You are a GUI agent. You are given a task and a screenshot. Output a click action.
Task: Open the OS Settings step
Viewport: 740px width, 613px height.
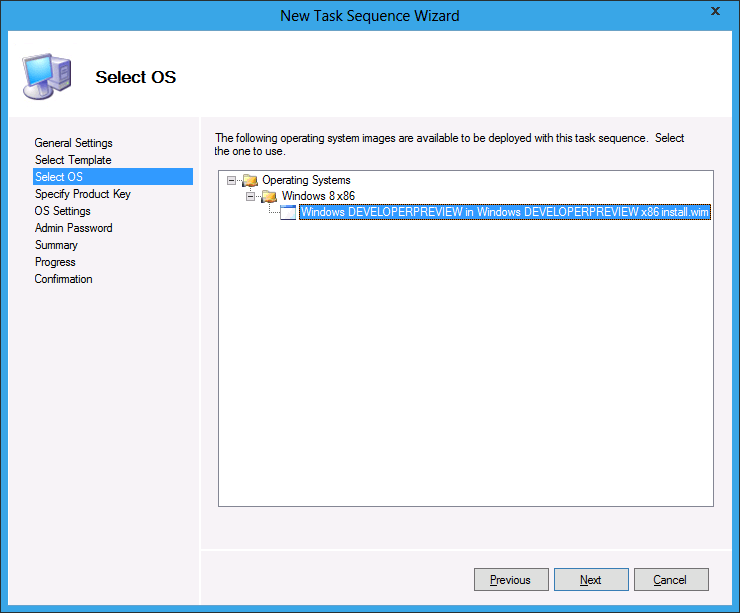[62, 211]
